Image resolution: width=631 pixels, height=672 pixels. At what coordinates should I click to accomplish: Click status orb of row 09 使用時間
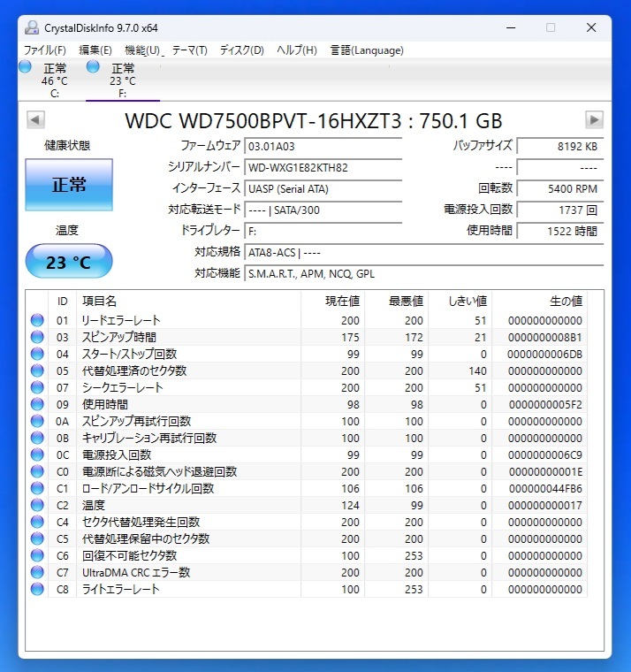[x=37, y=404]
